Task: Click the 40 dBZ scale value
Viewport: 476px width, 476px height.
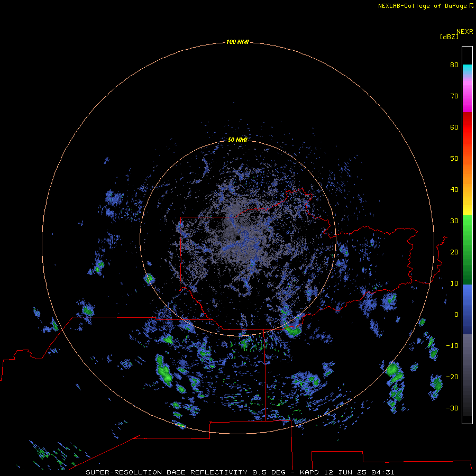Action: [454, 190]
